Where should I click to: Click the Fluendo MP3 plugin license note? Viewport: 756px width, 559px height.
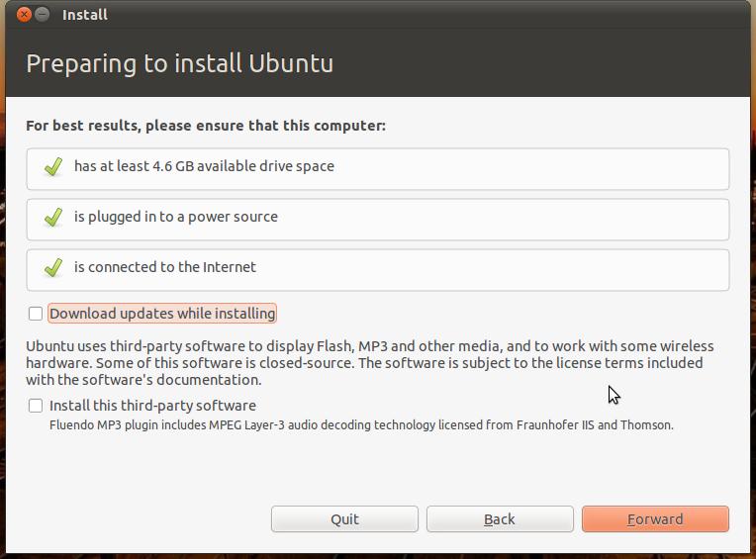[361, 425]
